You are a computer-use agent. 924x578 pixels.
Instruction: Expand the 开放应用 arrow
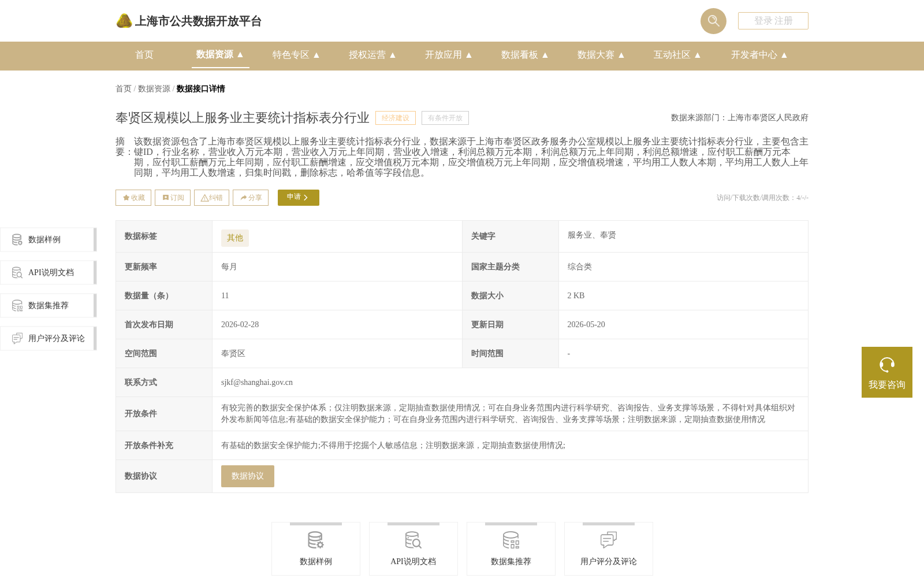click(x=469, y=55)
